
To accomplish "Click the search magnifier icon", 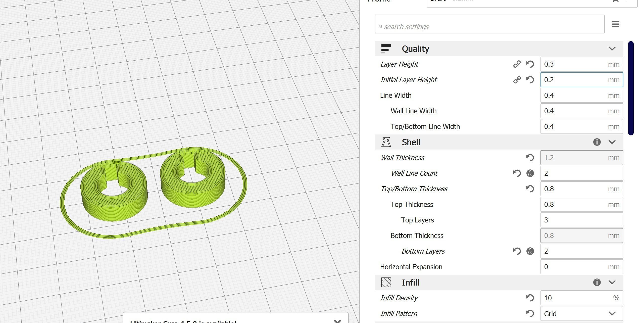I will tap(381, 26).
